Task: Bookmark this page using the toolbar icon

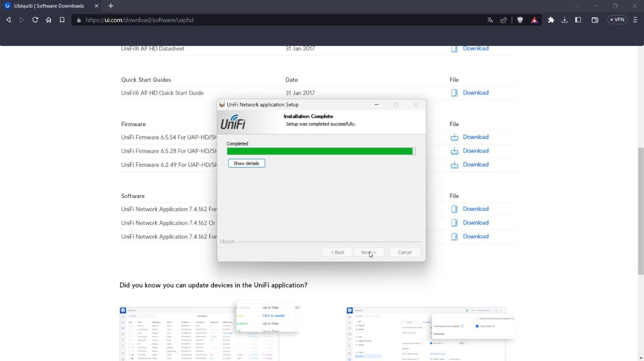Action: (x=62, y=20)
